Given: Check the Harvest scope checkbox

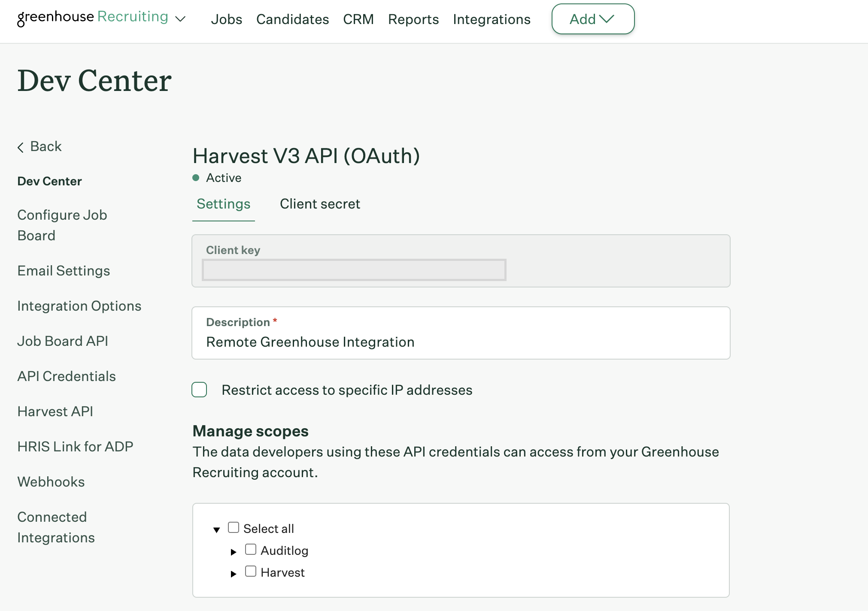Looking at the screenshot, I should pos(251,572).
